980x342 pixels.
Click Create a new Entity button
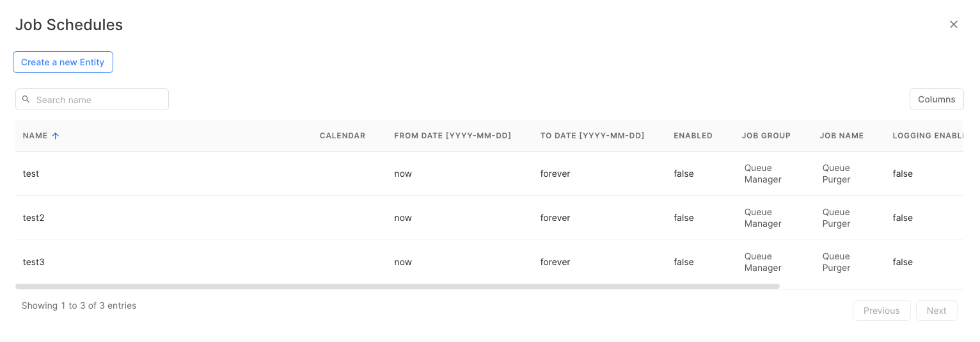pos(63,62)
